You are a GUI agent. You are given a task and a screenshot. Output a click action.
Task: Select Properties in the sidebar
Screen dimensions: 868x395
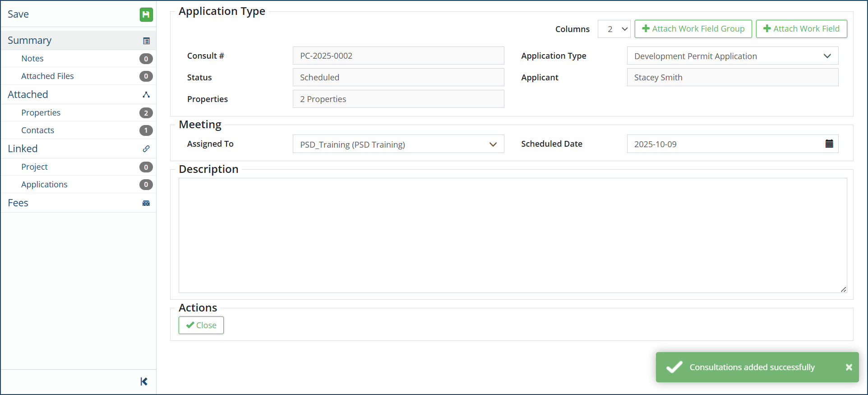point(41,113)
